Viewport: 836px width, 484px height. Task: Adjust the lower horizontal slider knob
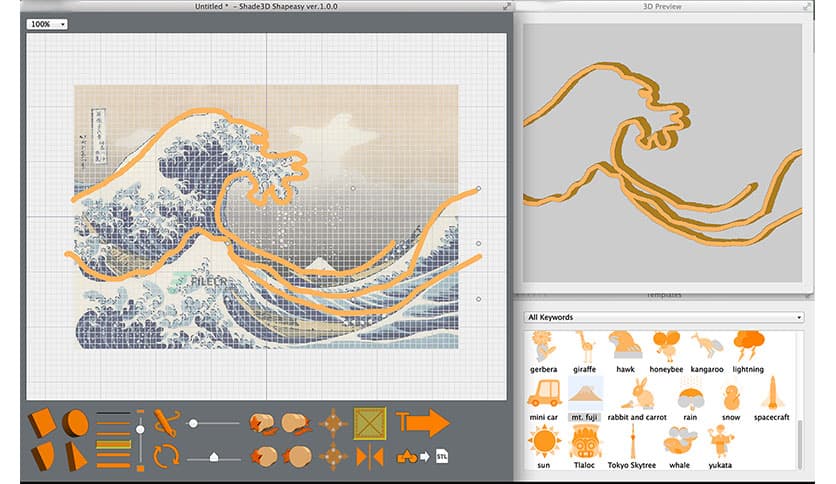pyautogui.click(x=214, y=457)
